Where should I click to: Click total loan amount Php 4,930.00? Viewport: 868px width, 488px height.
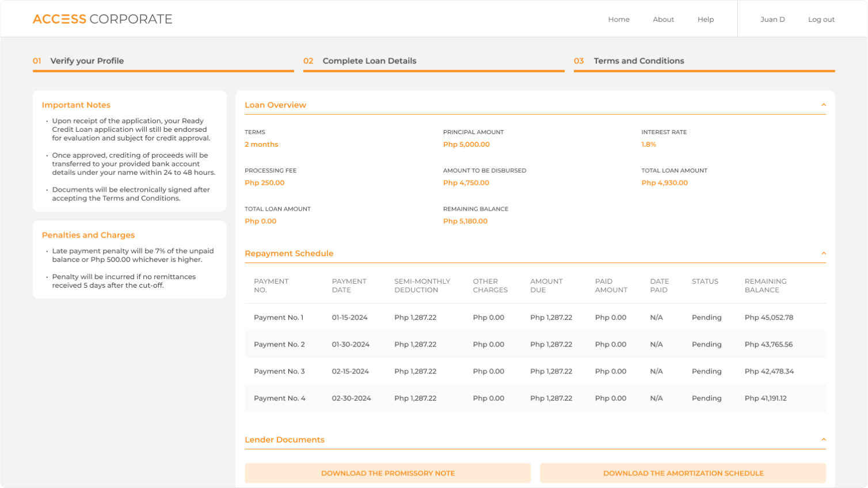click(665, 183)
